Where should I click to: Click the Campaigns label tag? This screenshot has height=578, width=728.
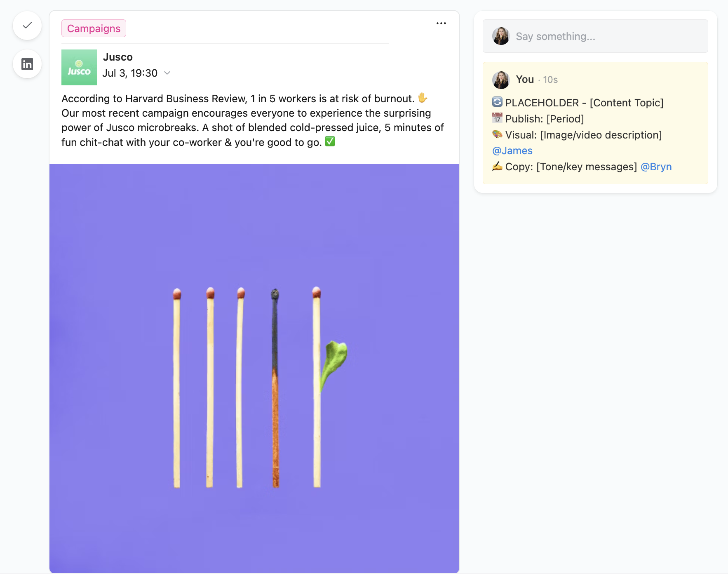94,28
